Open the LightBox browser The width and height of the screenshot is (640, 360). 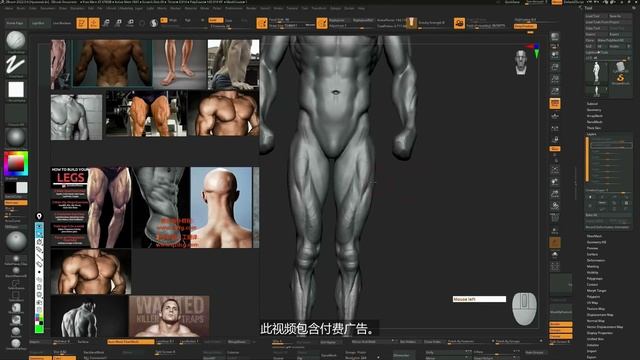click(x=39, y=23)
